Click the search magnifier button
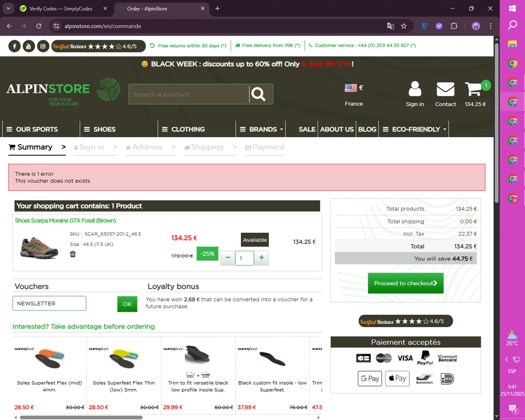Screen dimensions: 525x420 (x=258, y=94)
